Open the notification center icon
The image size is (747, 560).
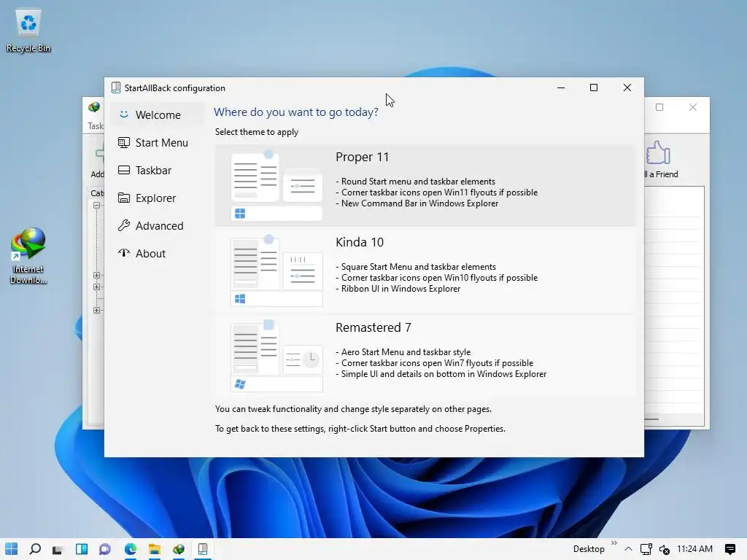729,549
